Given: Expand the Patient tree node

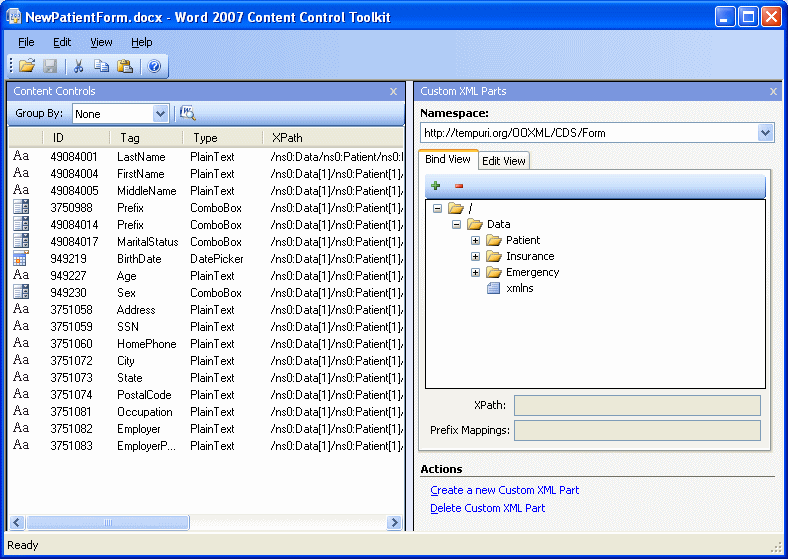Looking at the screenshot, I should tap(475, 240).
